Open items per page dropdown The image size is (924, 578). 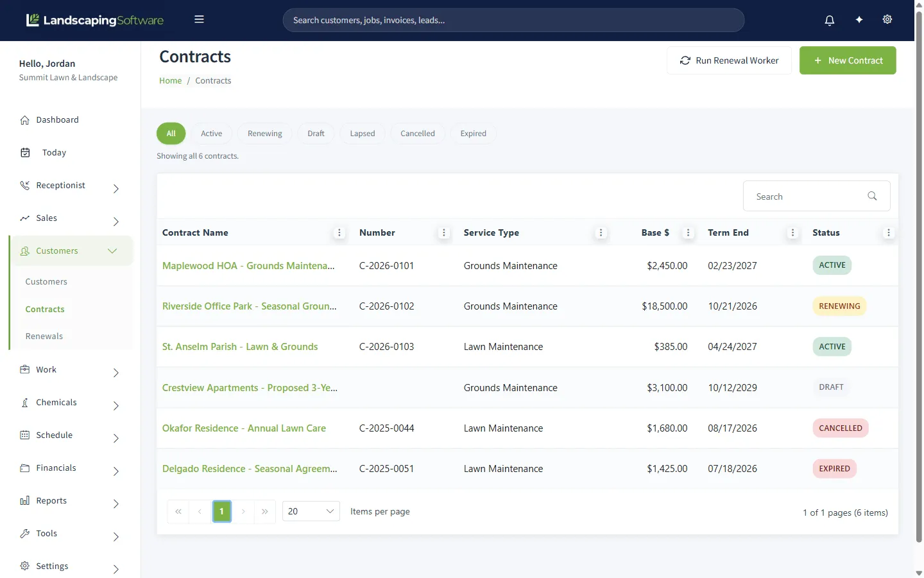pos(311,511)
